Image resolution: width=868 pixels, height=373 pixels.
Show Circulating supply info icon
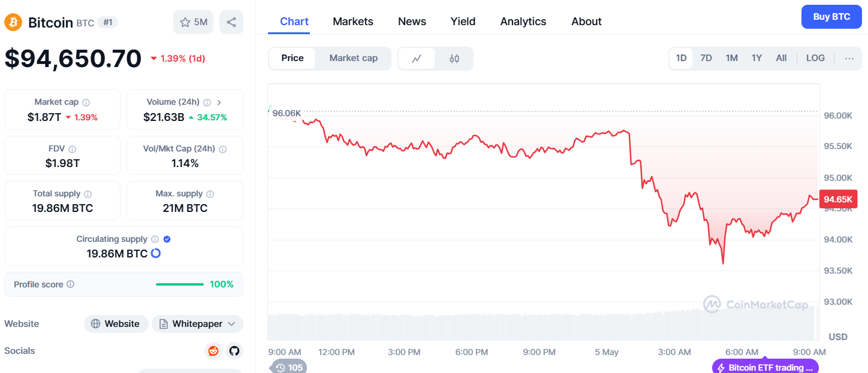coord(155,239)
